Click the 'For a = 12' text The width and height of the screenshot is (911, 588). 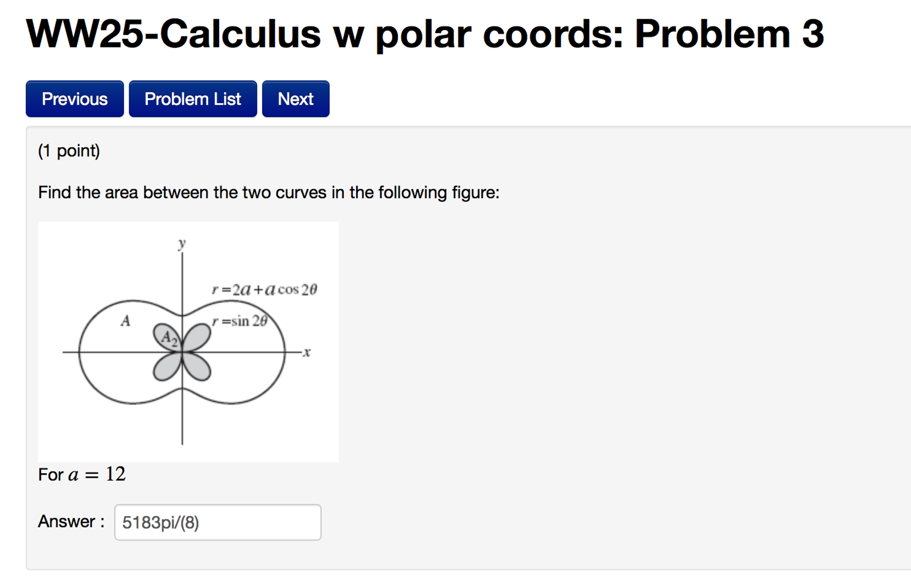click(82, 474)
